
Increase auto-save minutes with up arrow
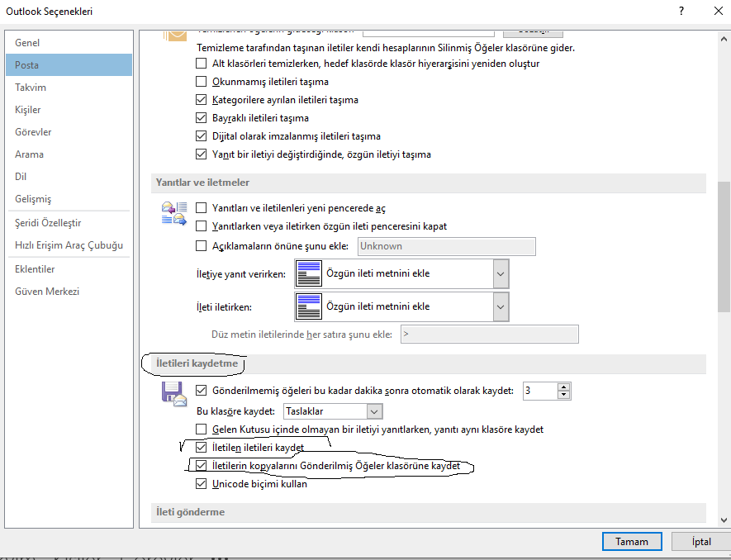pos(563,387)
